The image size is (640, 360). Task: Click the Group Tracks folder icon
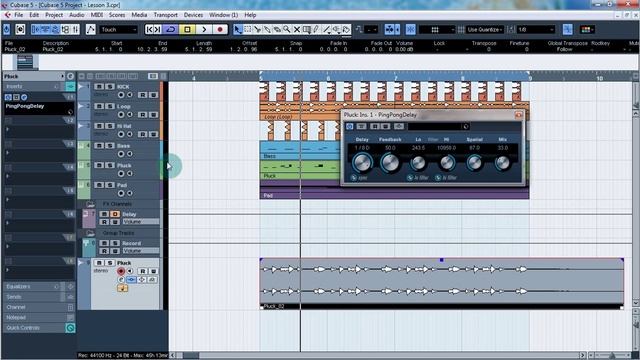[x=90, y=233]
